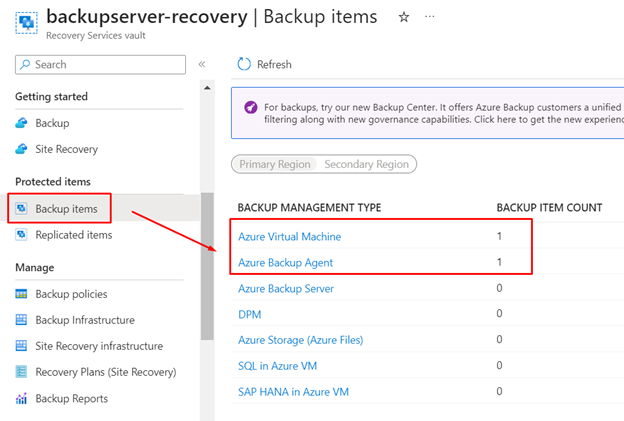
Task: Click the rocket icon in the banner
Action: coord(251,107)
